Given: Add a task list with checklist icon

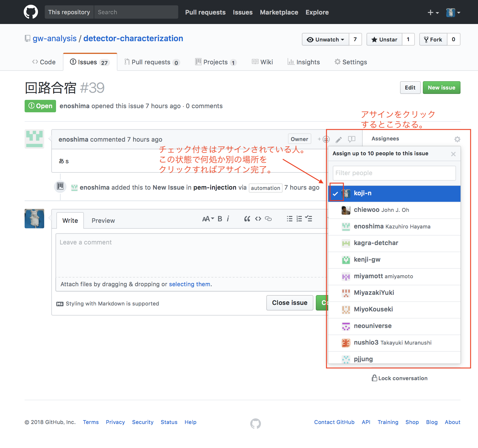Looking at the screenshot, I should coord(309,219).
